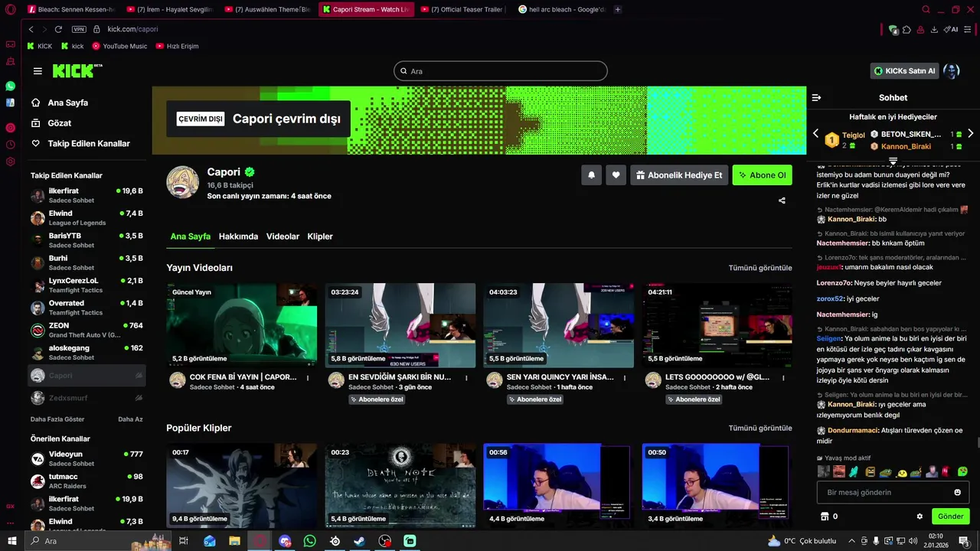Open the Kick hamburger menu

[38, 71]
